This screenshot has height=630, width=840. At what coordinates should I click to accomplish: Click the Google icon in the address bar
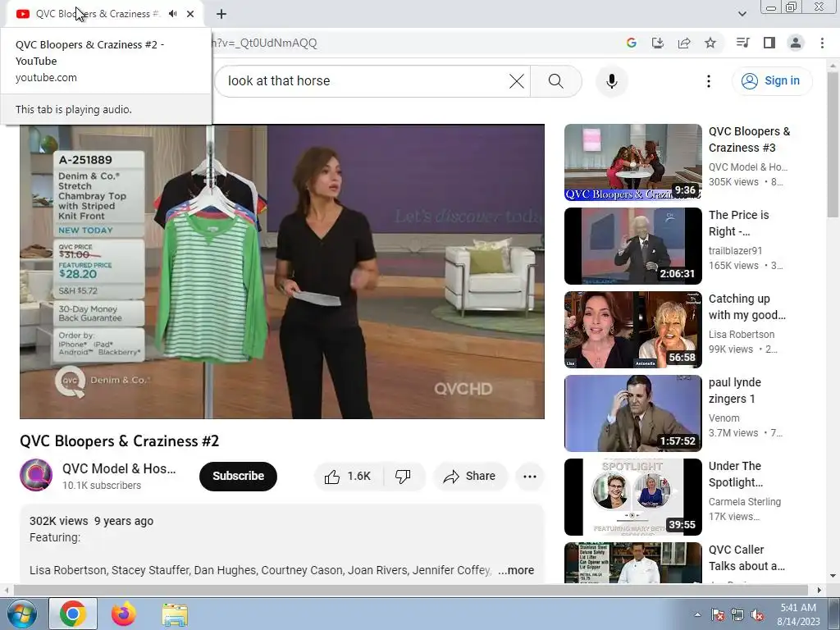click(632, 43)
